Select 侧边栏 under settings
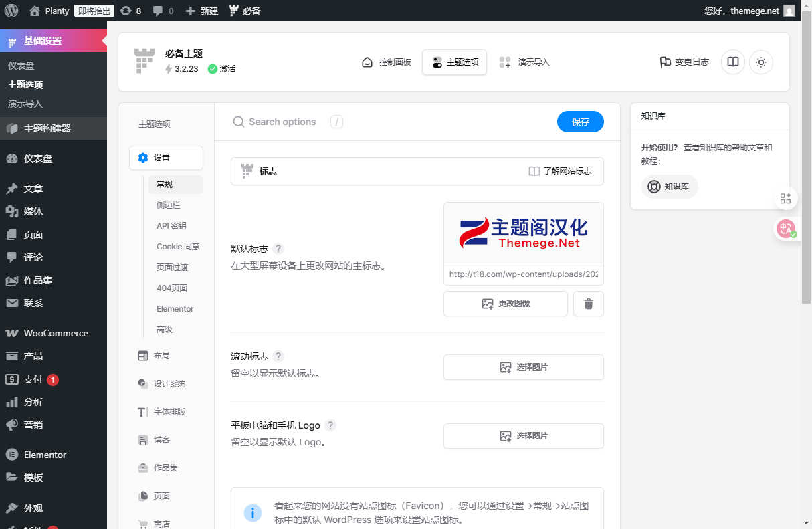The width and height of the screenshot is (812, 529). pos(169,205)
